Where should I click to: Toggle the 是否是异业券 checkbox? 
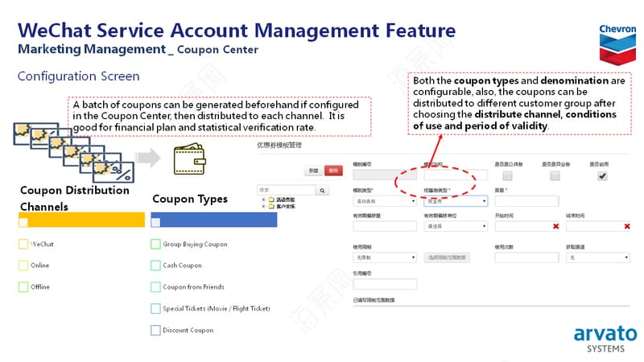point(555,176)
